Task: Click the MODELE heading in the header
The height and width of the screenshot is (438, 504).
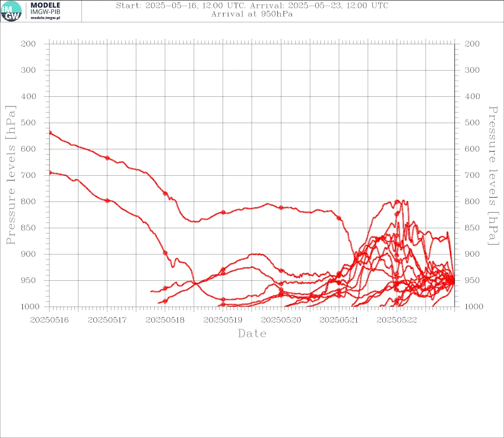Action: [x=45, y=5]
